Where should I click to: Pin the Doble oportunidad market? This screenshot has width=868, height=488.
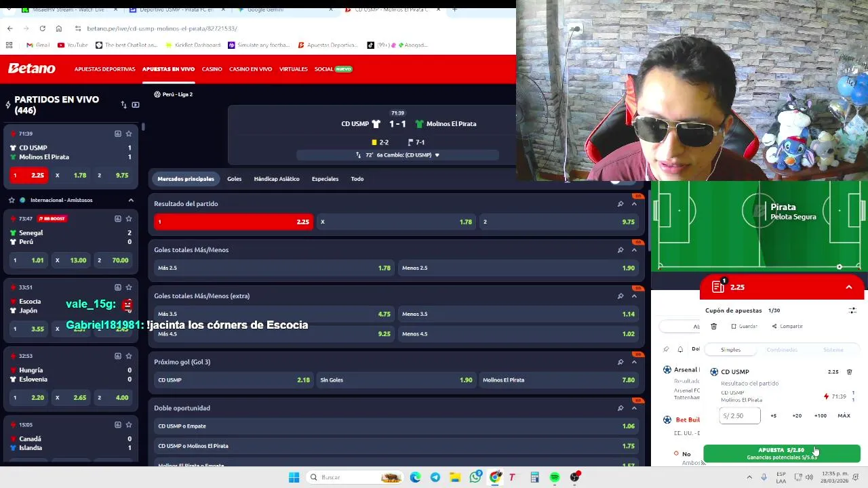point(620,408)
